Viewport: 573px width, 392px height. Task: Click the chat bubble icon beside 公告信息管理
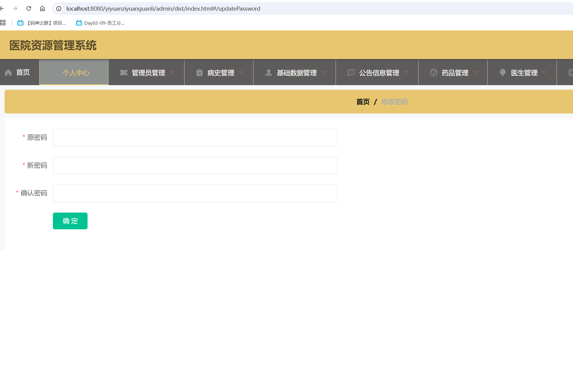pyautogui.click(x=351, y=73)
